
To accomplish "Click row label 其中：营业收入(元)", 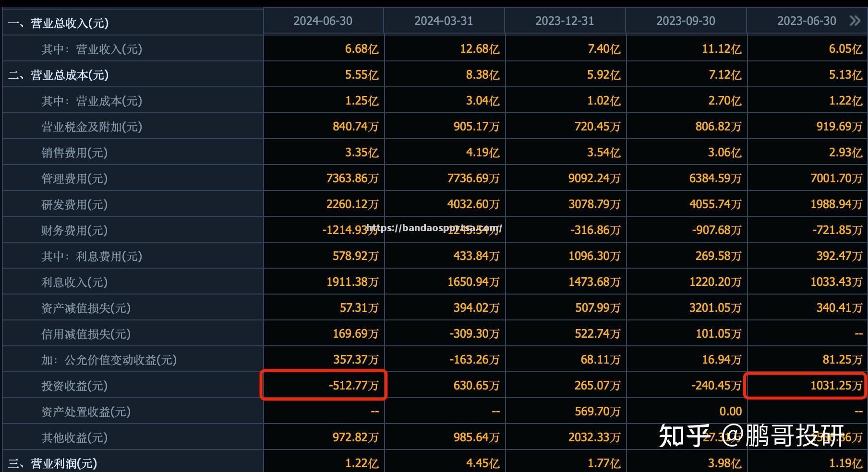I will tap(92, 49).
